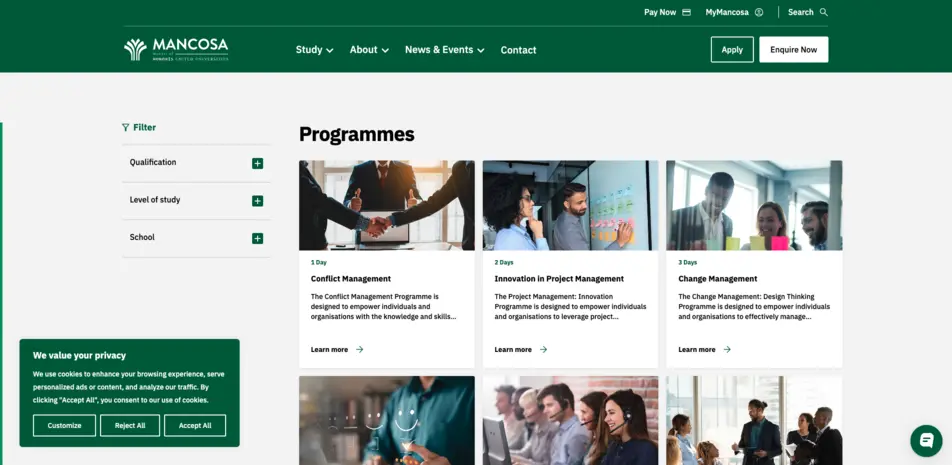The image size is (952, 465).
Task: Click the arrow beside Change Management Learn more
Action: pyautogui.click(x=727, y=350)
